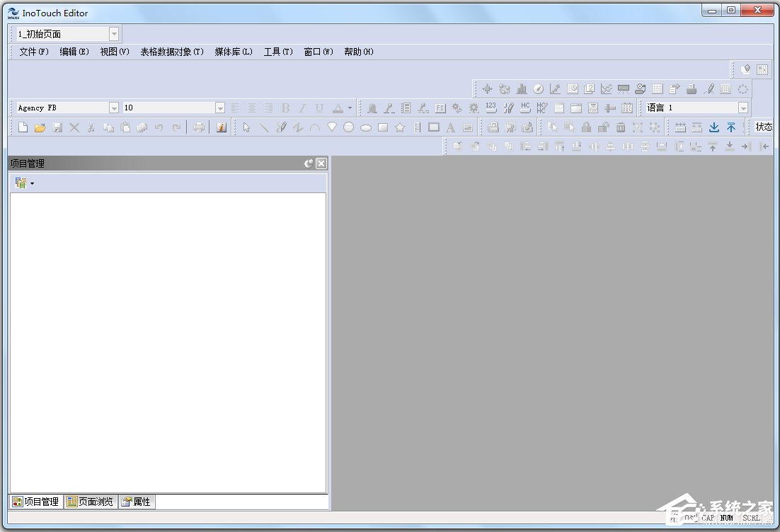Expand the 语言 1 language dropdown

pos(742,108)
